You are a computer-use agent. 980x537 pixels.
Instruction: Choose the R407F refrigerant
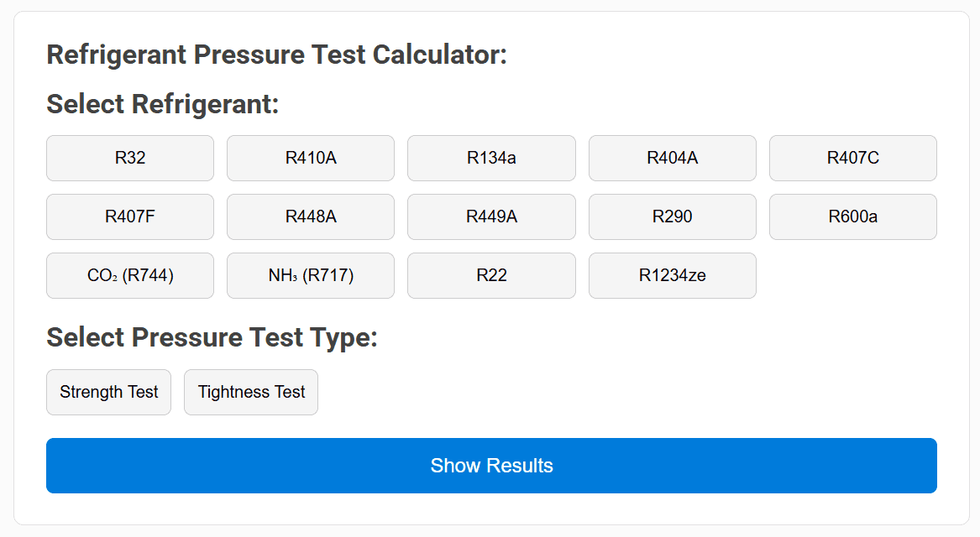pyautogui.click(x=129, y=216)
